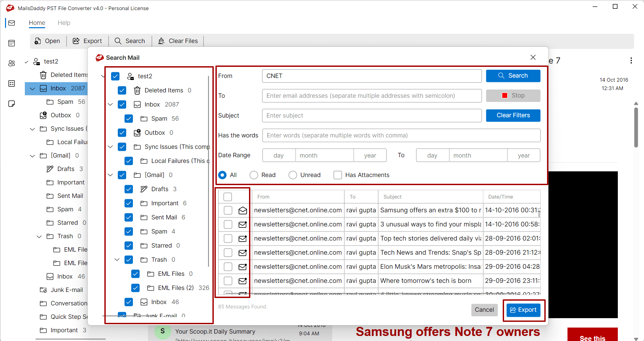The width and height of the screenshot is (644, 341).
Task: Uncheck the EML Files (2) checkbox
Action: tap(135, 288)
